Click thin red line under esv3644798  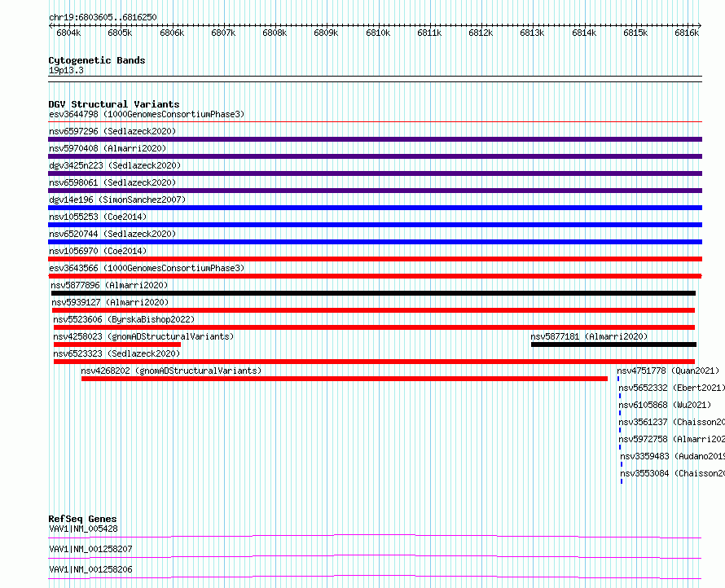[375, 122]
